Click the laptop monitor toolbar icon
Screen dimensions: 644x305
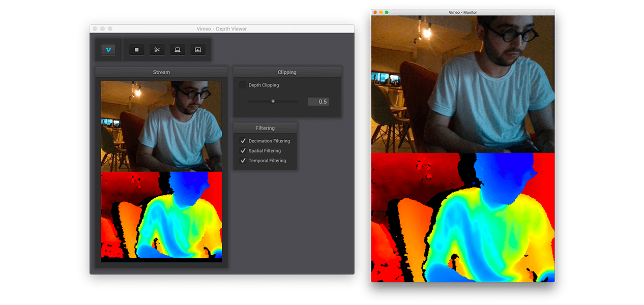(x=178, y=50)
